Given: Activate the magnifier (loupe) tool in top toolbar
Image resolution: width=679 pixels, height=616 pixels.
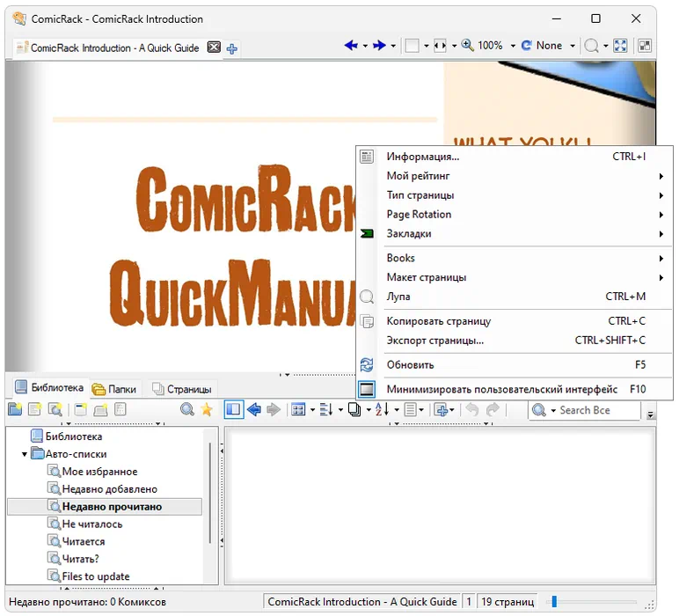Looking at the screenshot, I should (x=591, y=46).
